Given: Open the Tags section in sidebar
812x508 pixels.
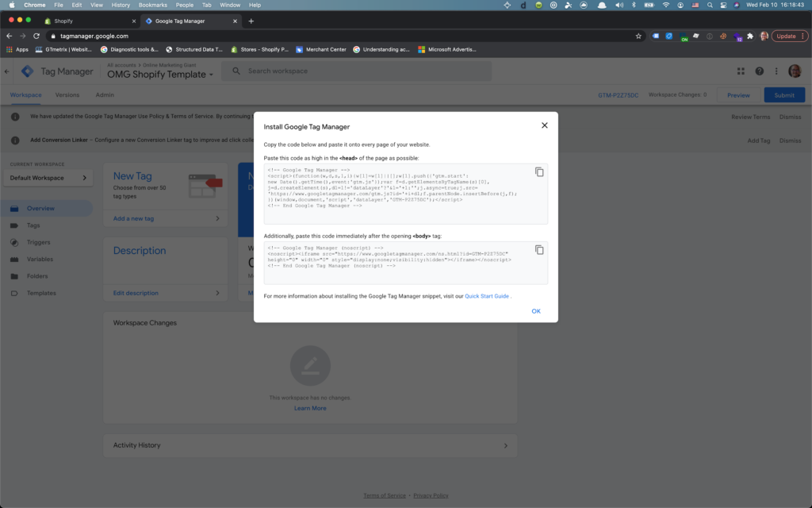Looking at the screenshot, I should click(x=33, y=225).
